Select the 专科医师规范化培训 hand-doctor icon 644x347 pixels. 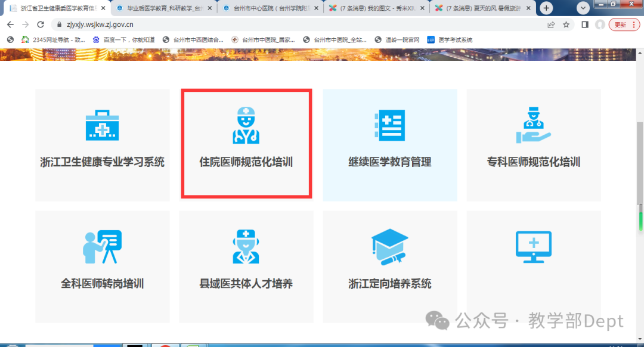(533, 126)
